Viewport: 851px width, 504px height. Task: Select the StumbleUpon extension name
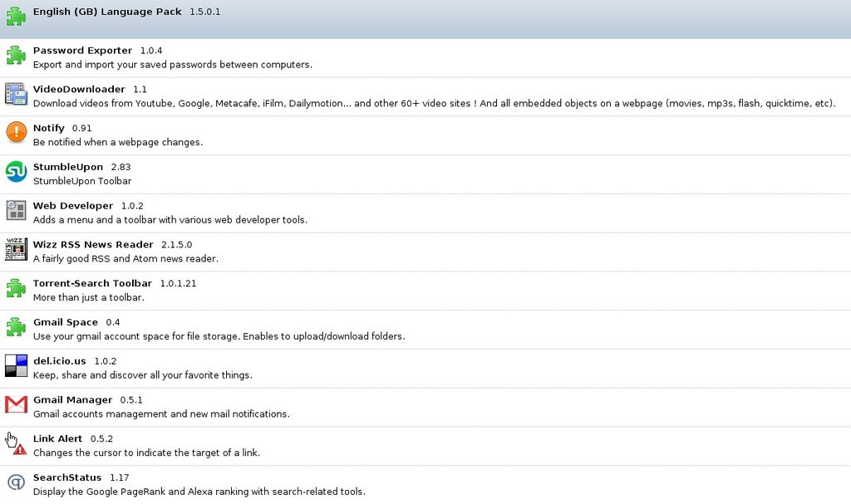coord(68,167)
